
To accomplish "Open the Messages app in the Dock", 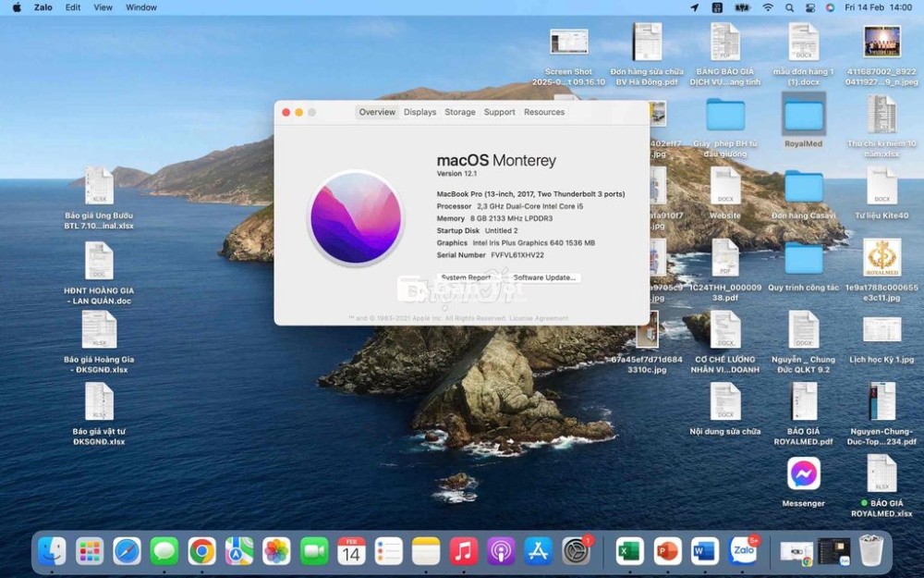I will coord(164,551).
